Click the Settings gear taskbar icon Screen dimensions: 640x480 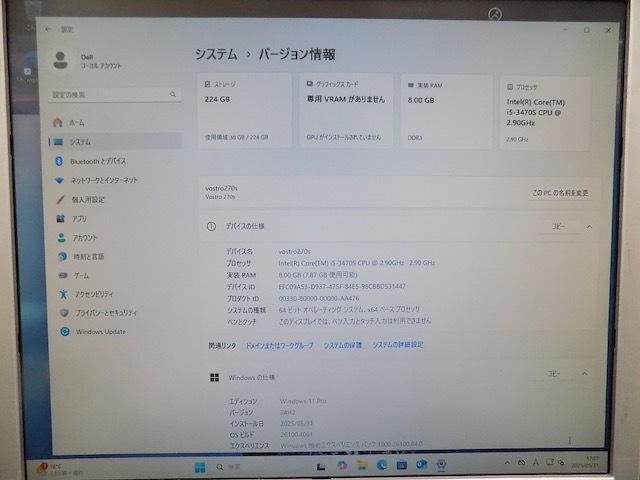coord(441,464)
